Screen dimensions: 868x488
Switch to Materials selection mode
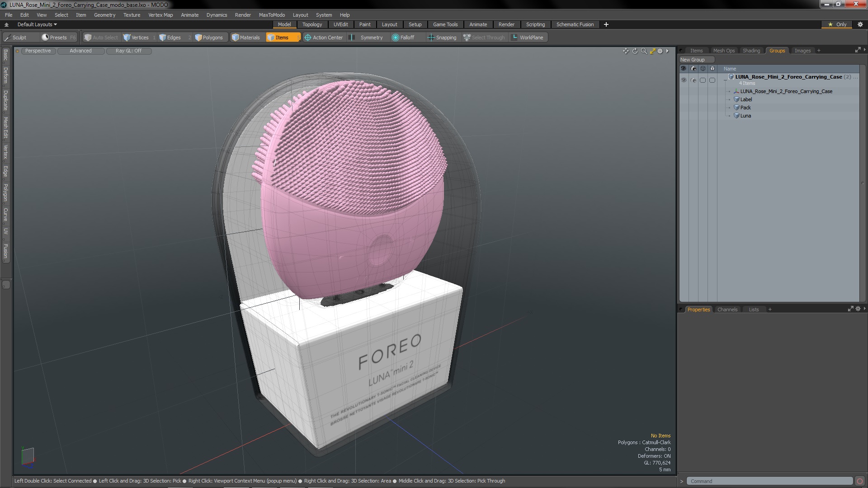(246, 38)
